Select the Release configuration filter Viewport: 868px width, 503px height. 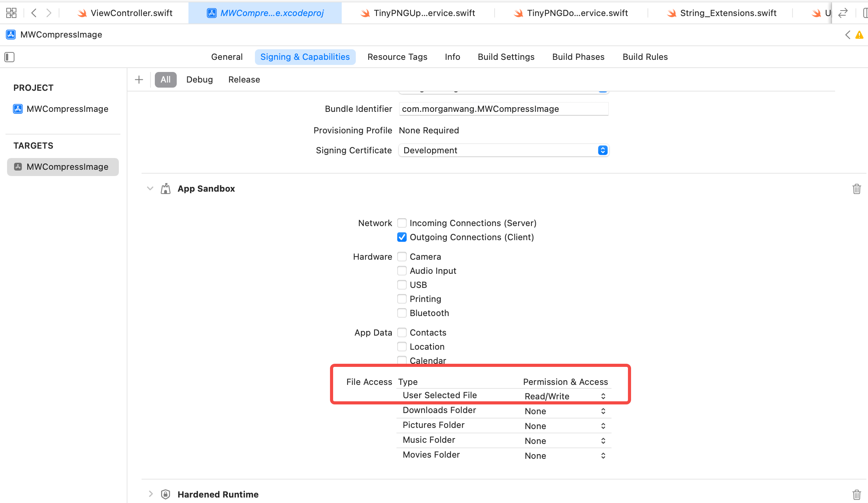[x=244, y=80]
